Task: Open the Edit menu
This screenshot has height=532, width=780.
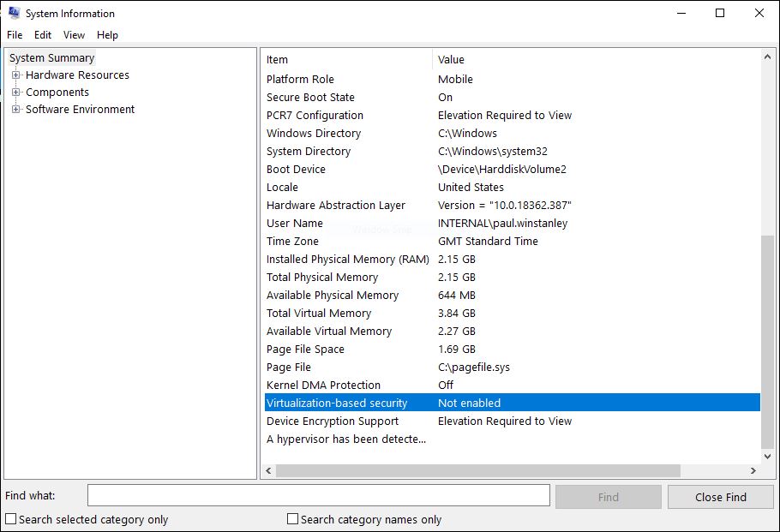Action: pos(42,35)
